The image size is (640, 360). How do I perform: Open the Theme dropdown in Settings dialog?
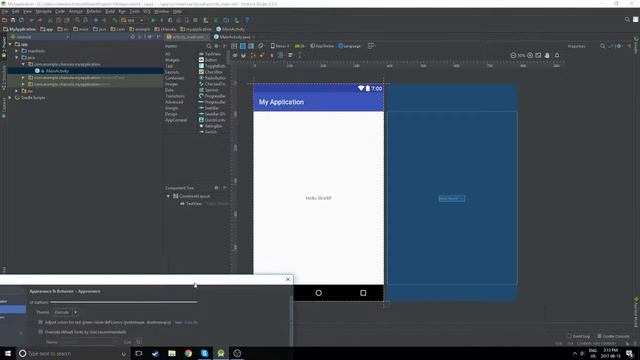(66, 312)
